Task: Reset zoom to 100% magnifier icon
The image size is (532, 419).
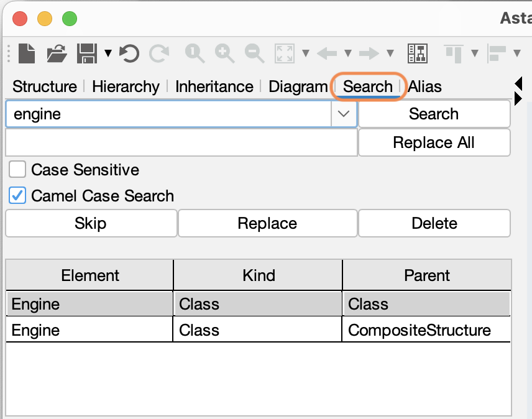Action: pos(195,53)
